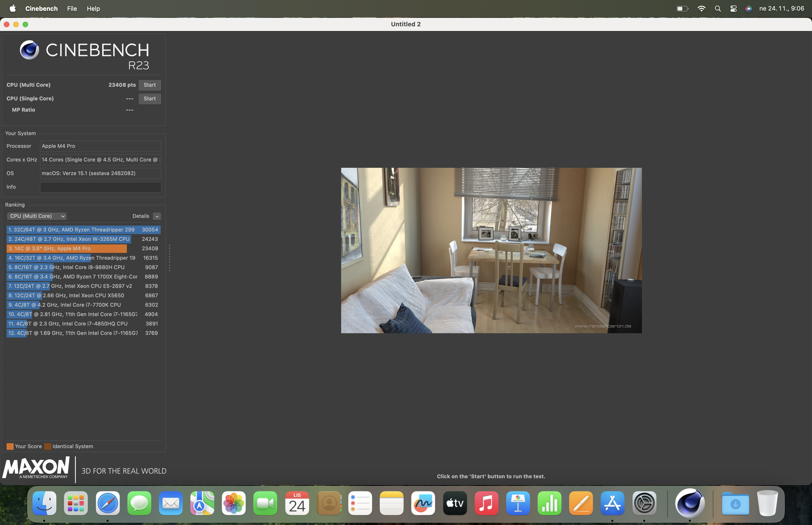Open the Help menu
This screenshot has height=525, width=812.
93,8
